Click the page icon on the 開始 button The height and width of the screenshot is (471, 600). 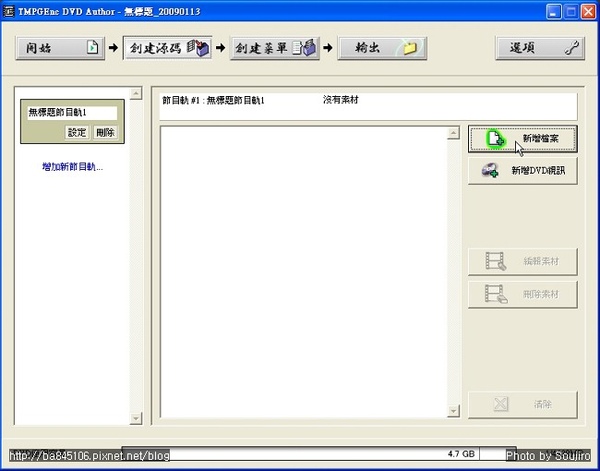click(93, 48)
